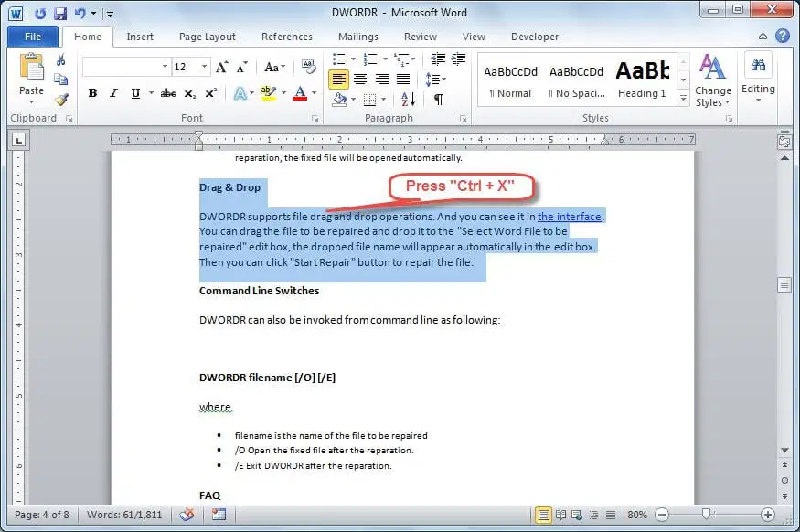800x532 pixels.
Task: Click the Increase Indent icon
Action: point(458,59)
